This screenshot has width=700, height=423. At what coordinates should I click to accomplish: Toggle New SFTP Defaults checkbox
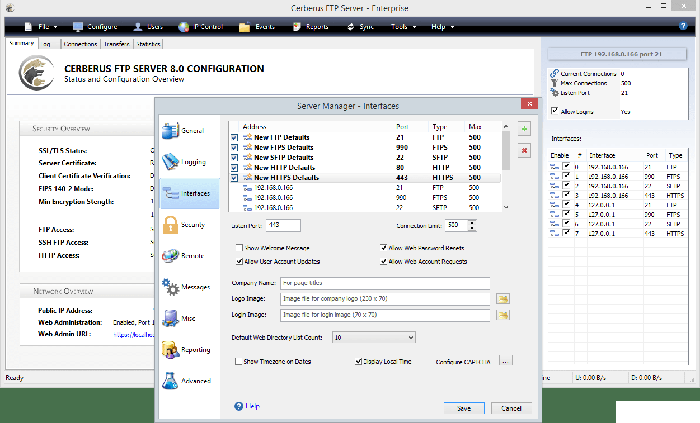point(234,158)
